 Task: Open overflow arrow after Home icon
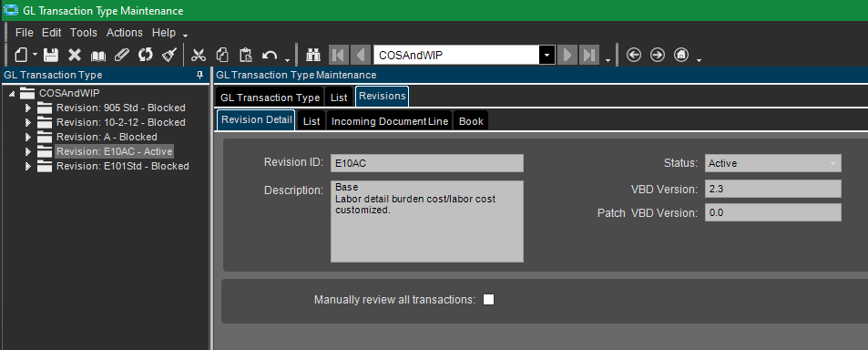700,60
